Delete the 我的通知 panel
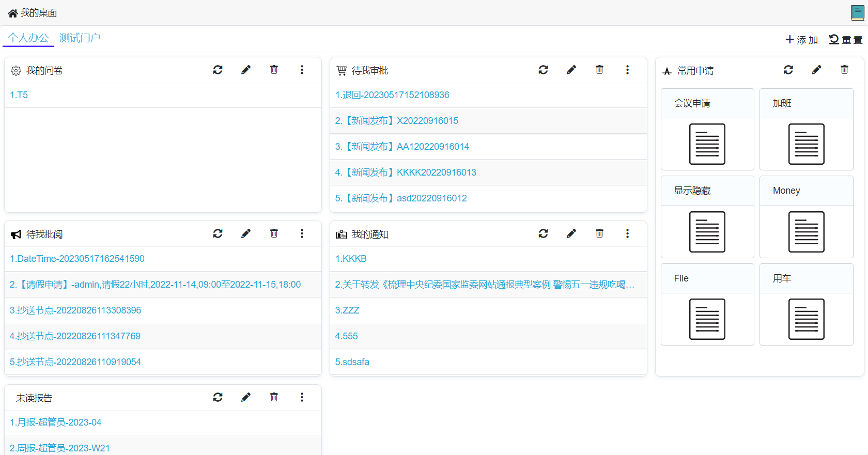Viewport: 868px width, 455px height. [x=599, y=233]
